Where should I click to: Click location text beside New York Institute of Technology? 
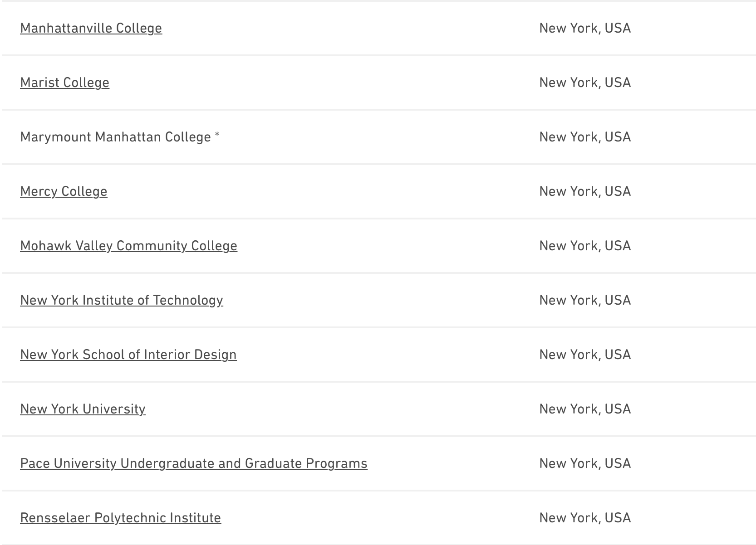tap(584, 300)
